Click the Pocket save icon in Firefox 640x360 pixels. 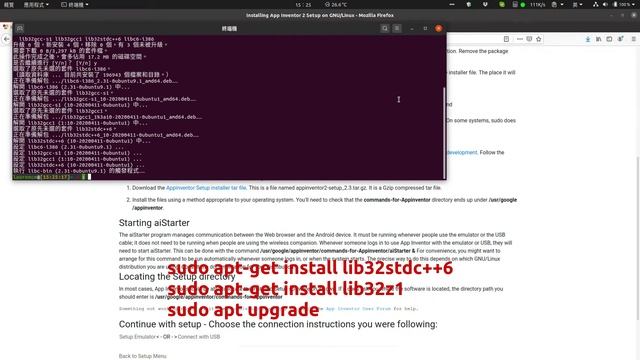[529, 39]
